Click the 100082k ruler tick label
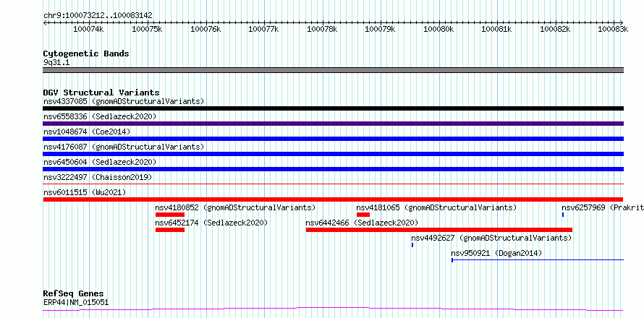This screenshot has height=318, width=644. 555,29
